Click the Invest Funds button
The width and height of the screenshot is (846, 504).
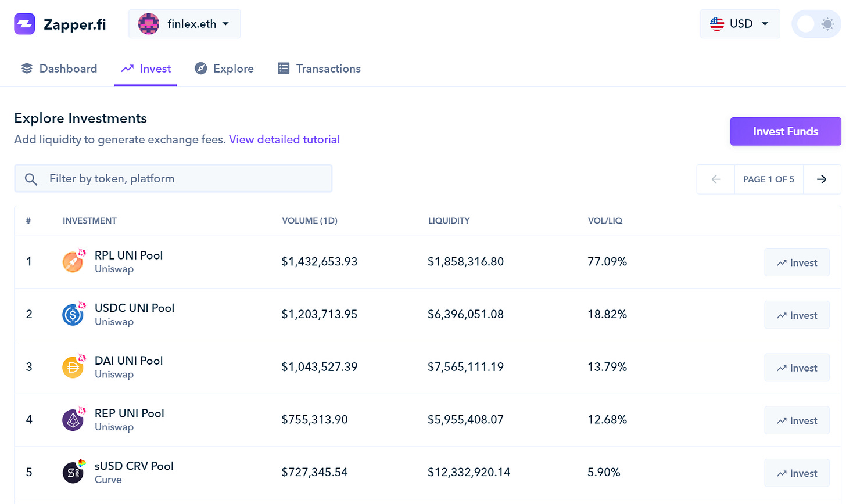point(786,131)
